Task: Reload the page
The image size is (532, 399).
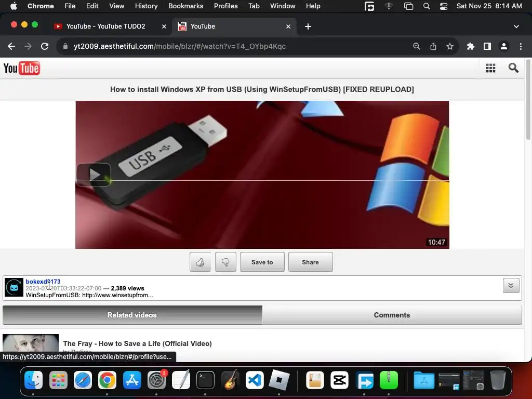Action: point(45,46)
